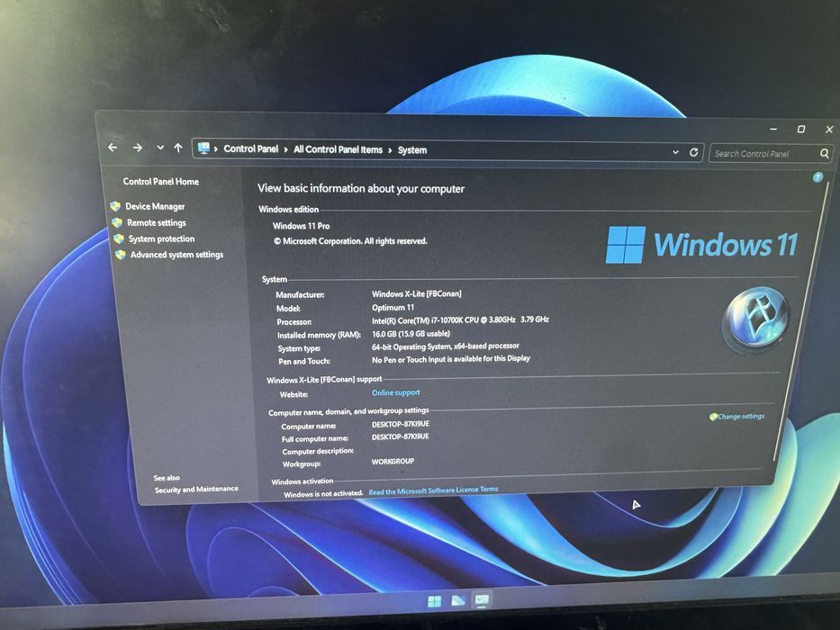Click Change settings link

point(741,416)
